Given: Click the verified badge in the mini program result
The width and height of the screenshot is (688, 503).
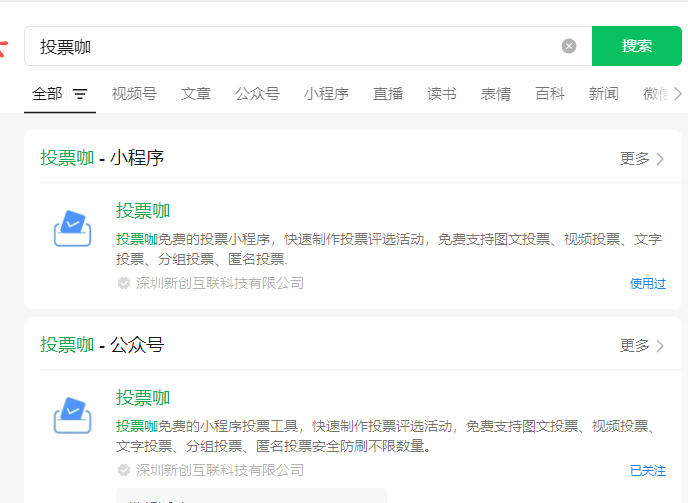Looking at the screenshot, I should 124,283.
